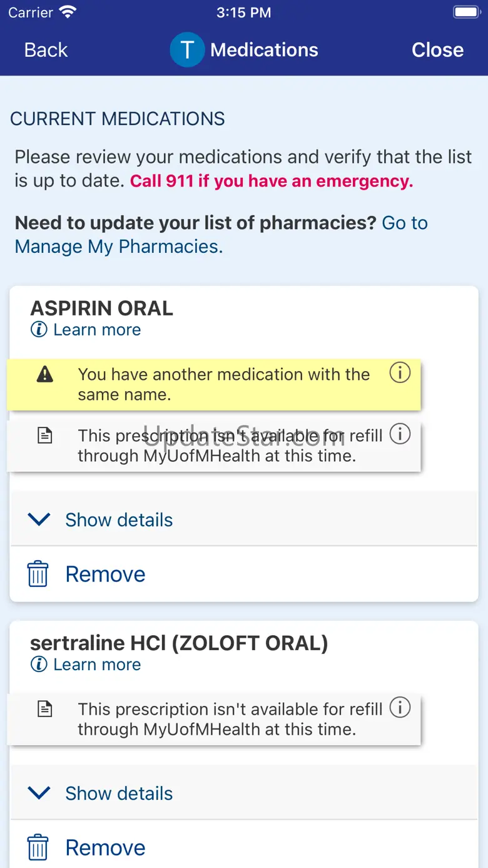
Task: Tap trash icon in sertraline card
Action: (x=38, y=847)
